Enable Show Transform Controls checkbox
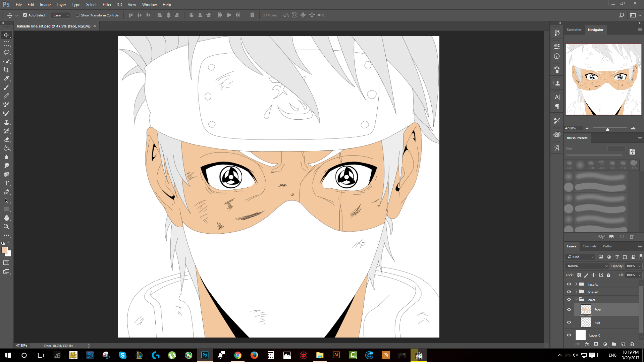Viewport: 644px width, 362px height. point(77,15)
